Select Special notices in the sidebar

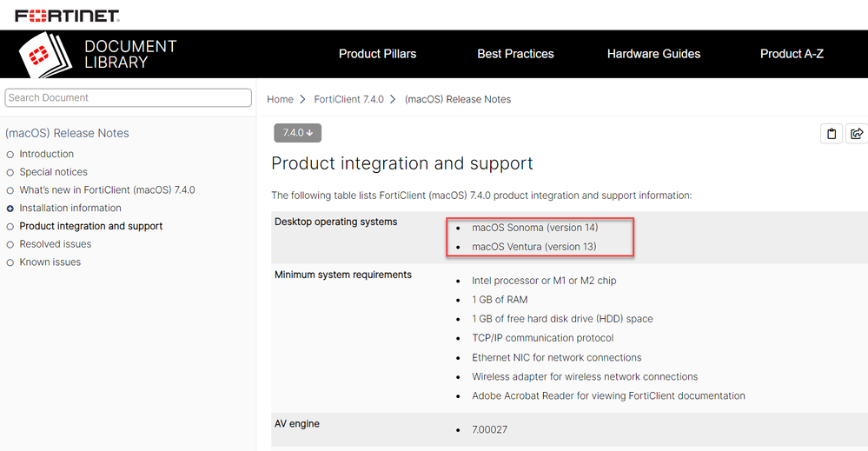54,172
